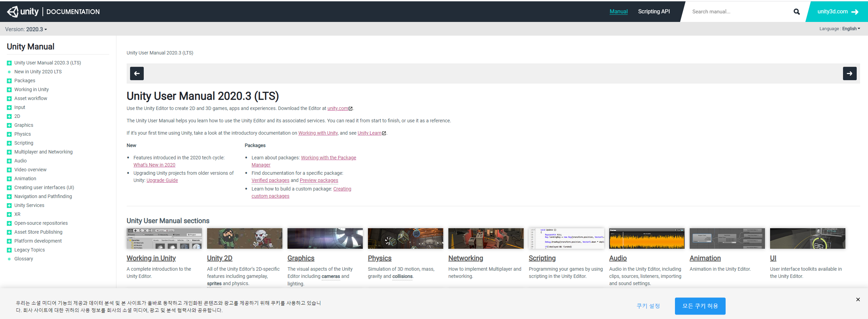The height and width of the screenshot is (319, 868).
Task: Expand Asset Store Publishing plus icon
Action: (x=9, y=232)
